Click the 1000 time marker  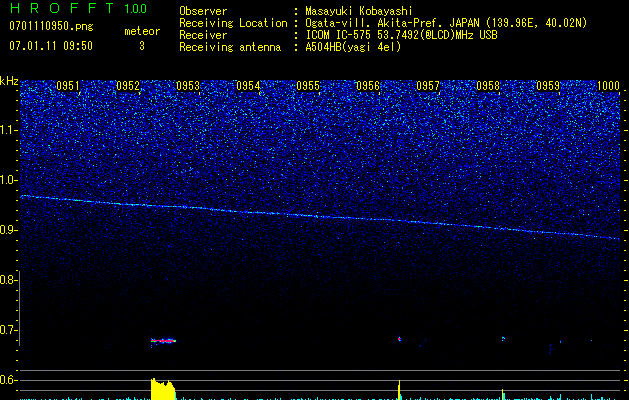click(x=608, y=86)
